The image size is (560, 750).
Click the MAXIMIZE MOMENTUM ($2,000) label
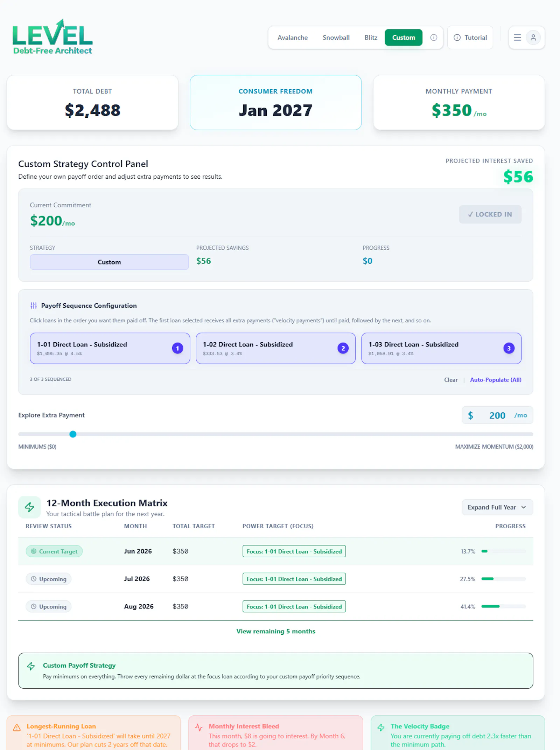494,447
